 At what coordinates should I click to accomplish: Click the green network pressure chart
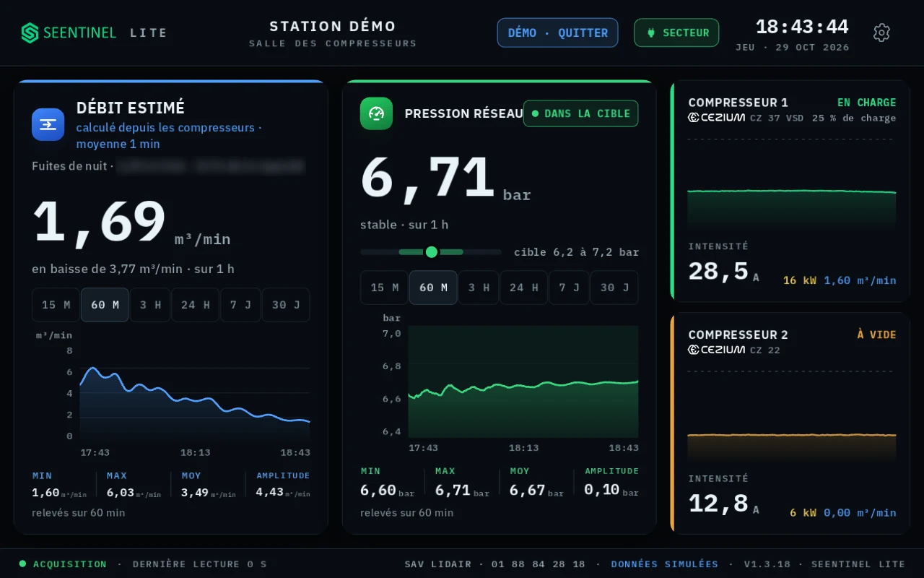pyautogui.click(x=523, y=381)
